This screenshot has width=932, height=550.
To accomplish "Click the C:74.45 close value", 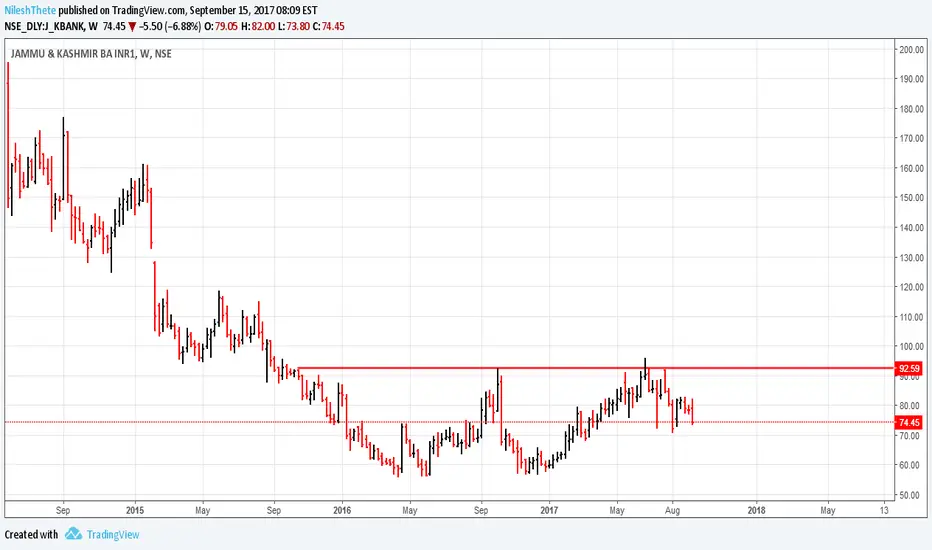I will [328, 26].
